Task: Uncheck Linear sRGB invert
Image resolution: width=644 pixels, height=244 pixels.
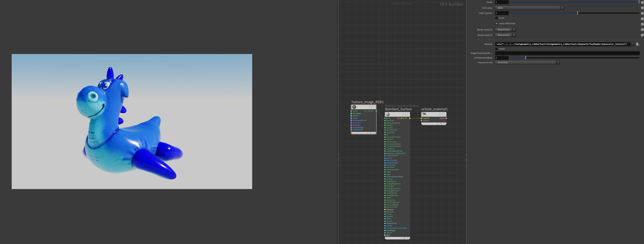Action: (496, 23)
